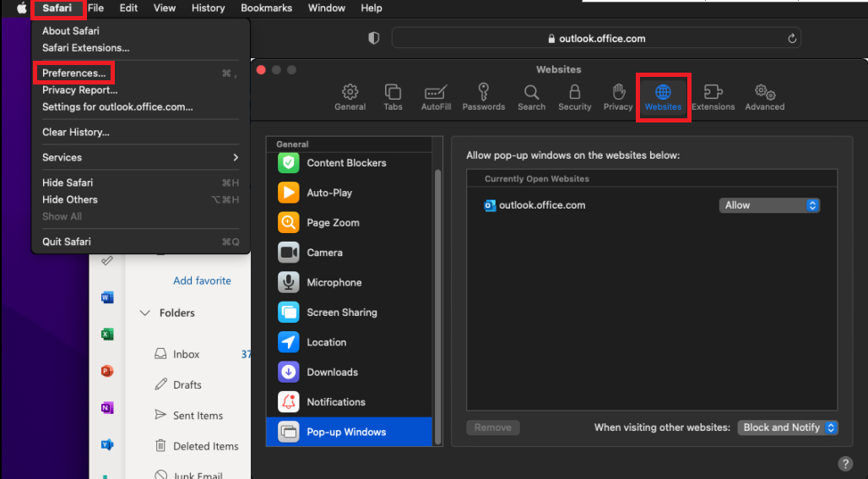Reload page using address bar icon
Image resolution: width=868 pixels, height=479 pixels.
791,38
